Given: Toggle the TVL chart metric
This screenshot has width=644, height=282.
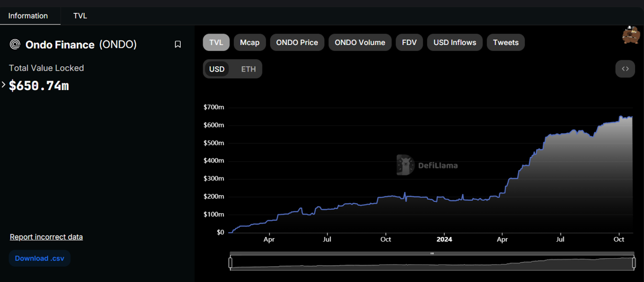Looking at the screenshot, I should click(x=216, y=42).
